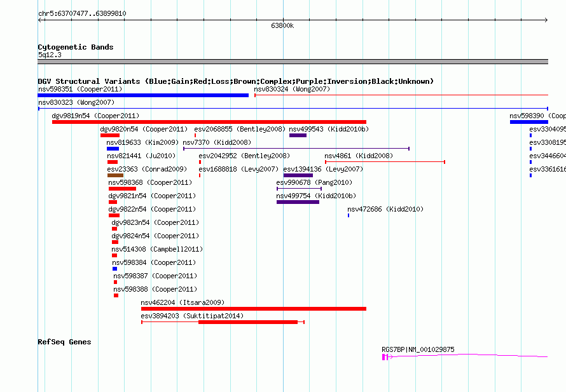
Task: Click the RGS7BP|NM_001029875 gene label
Action: point(418,349)
